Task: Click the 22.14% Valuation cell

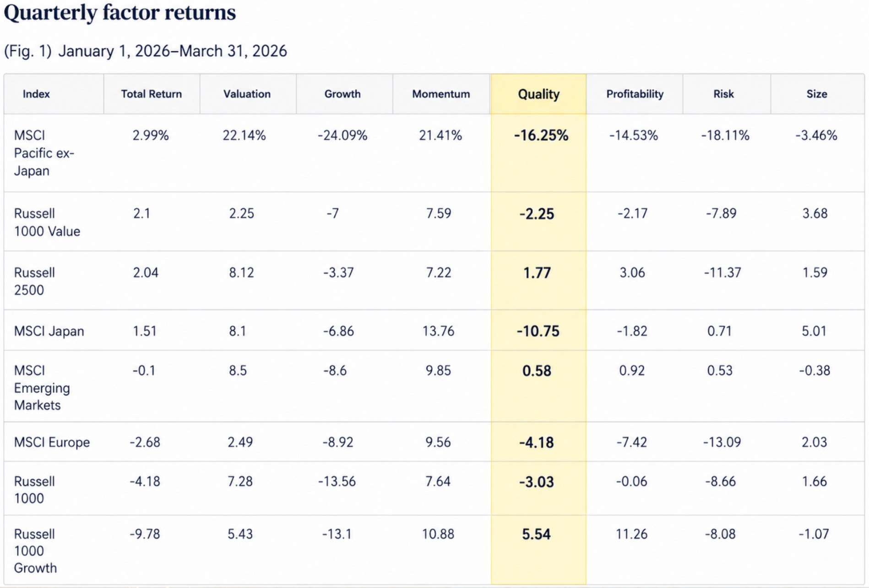Action: (244, 136)
